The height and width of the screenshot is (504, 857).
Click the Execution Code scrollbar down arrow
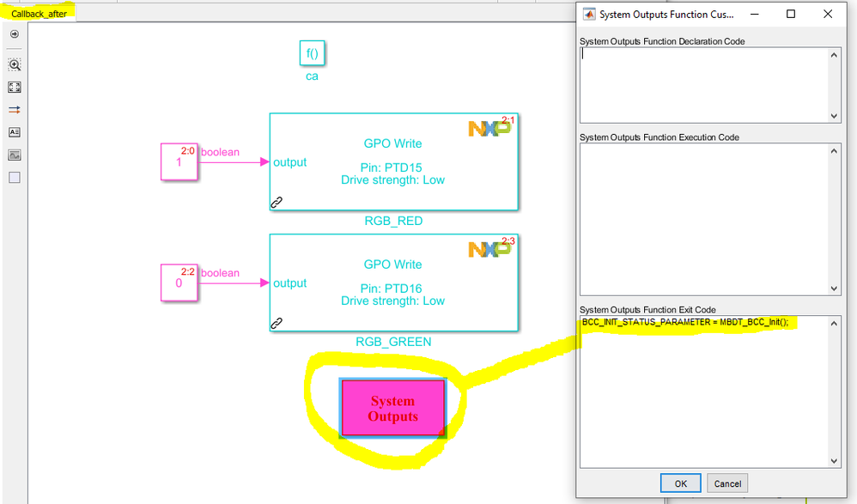[x=834, y=288]
